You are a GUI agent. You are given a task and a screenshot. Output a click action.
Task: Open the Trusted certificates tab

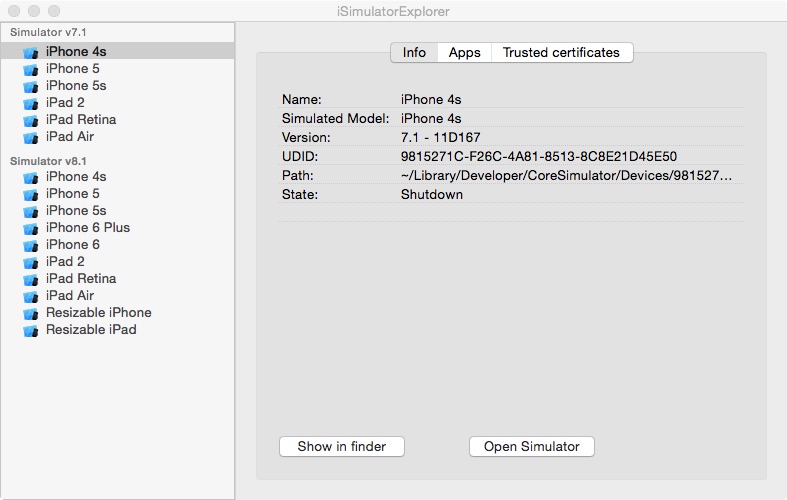click(x=561, y=52)
